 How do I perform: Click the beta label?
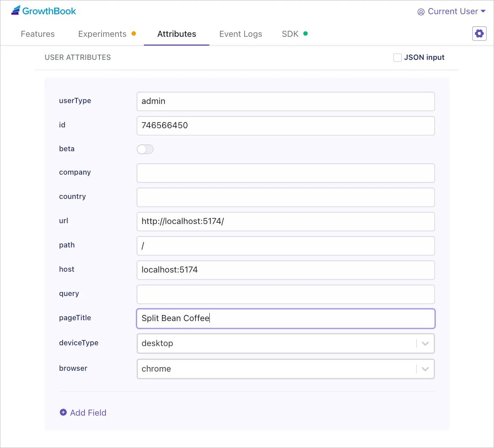point(67,149)
